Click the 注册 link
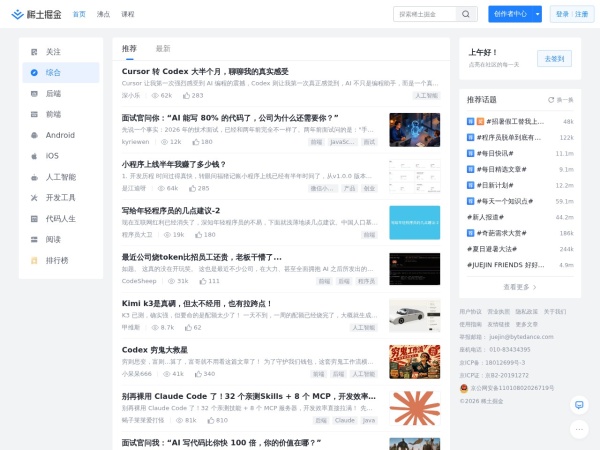The height and width of the screenshot is (450, 600). point(581,14)
